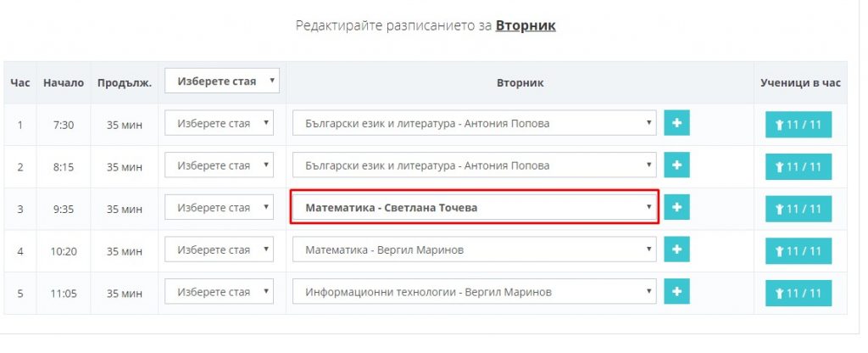
Task: Open first-hour Български език и литература dropdown
Action: pos(475,123)
